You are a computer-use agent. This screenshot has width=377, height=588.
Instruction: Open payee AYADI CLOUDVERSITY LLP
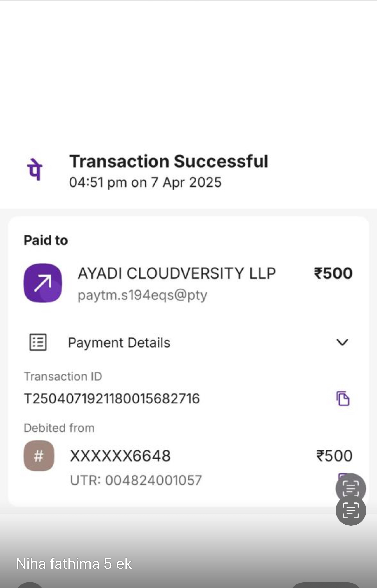pos(177,273)
